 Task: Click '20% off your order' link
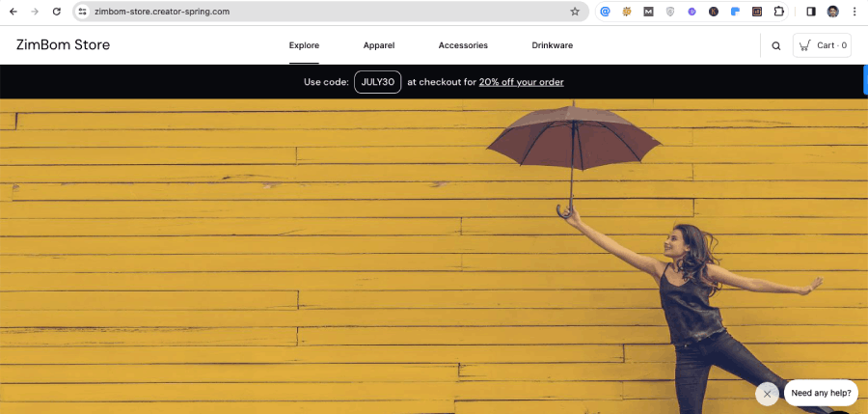(x=522, y=82)
